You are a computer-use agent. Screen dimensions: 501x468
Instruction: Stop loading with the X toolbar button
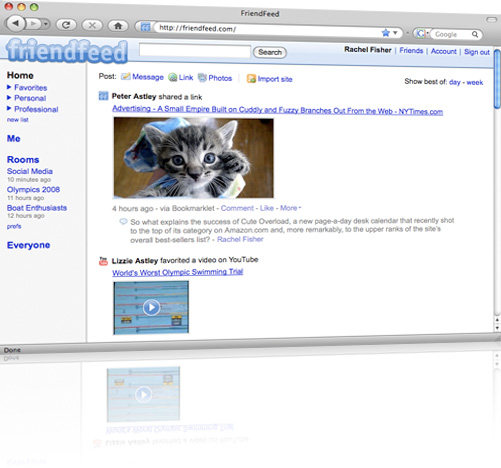pos(92,25)
